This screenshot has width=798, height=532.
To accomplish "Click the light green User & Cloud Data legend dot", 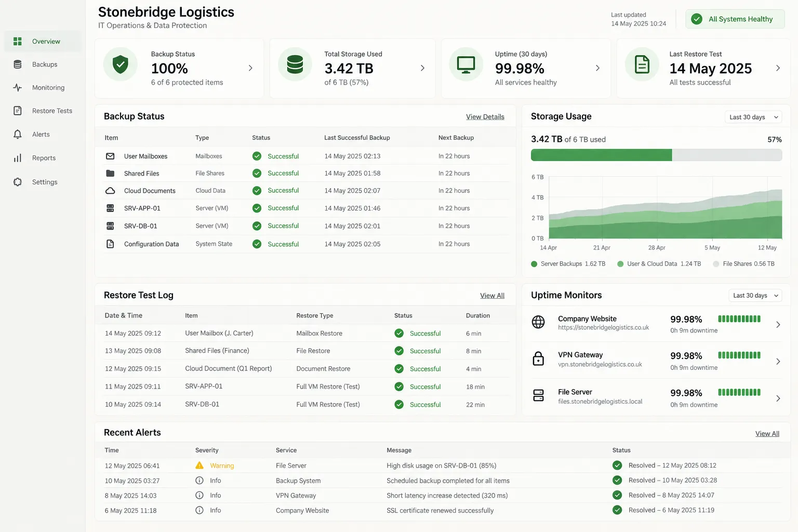I will 620,264.
